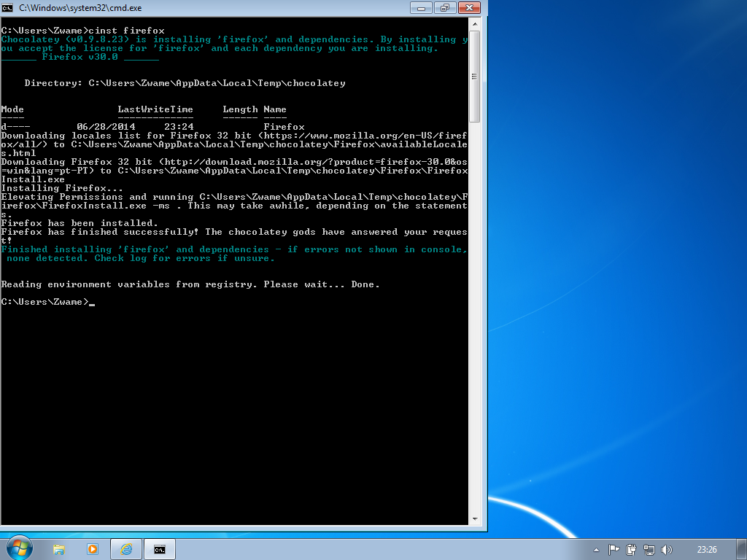Launch Windows Media Player from the taskbar
Viewport: 747px width, 560px height.
pyautogui.click(x=93, y=550)
